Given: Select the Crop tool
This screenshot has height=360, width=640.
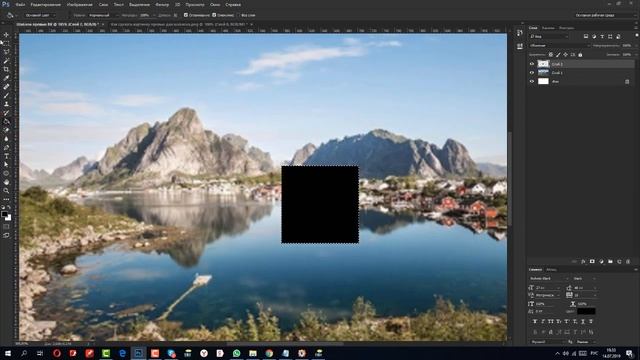Looking at the screenshot, I should point(6,69).
